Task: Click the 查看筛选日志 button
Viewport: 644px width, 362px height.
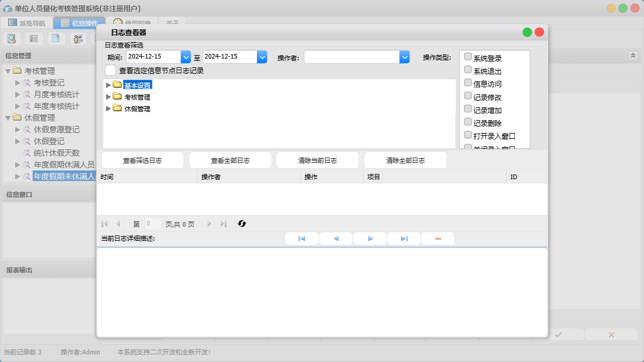Action: click(x=143, y=160)
